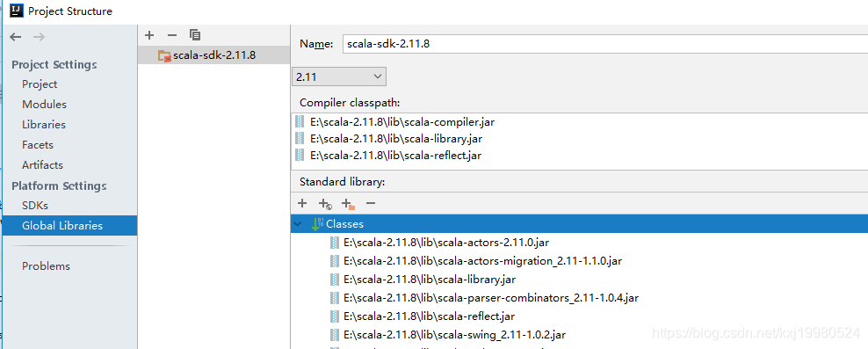The image size is (868, 349).
Task: Select Global Libraries in sidebar
Action: pyautogui.click(x=69, y=225)
